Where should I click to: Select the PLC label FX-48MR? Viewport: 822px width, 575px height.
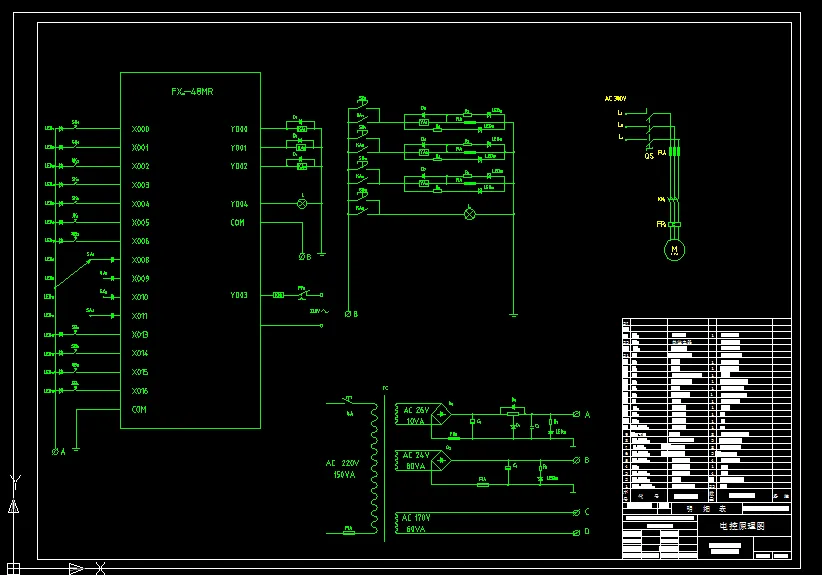(192, 92)
